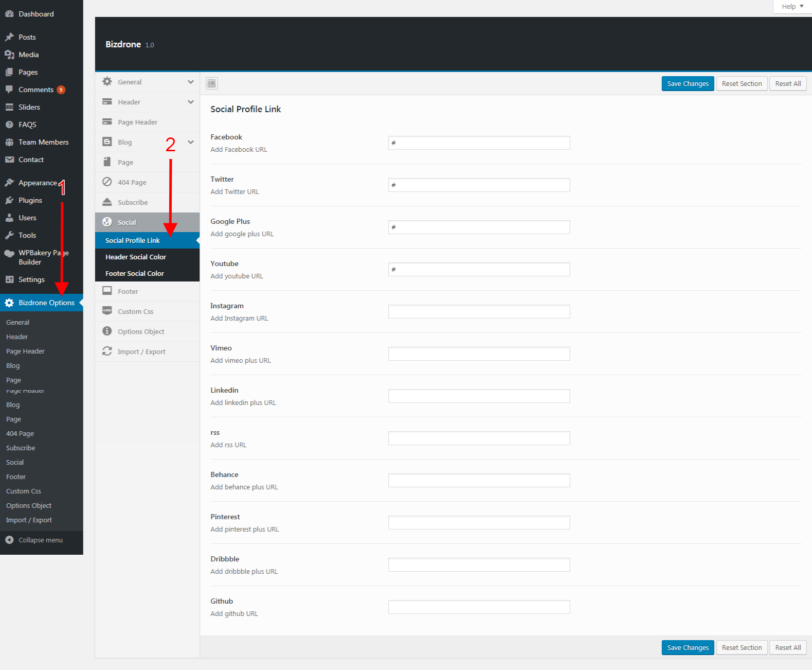This screenshot has width=812, height=670.
Task: Click the Vimeo URL input field
Action: (x=479, y=354)
